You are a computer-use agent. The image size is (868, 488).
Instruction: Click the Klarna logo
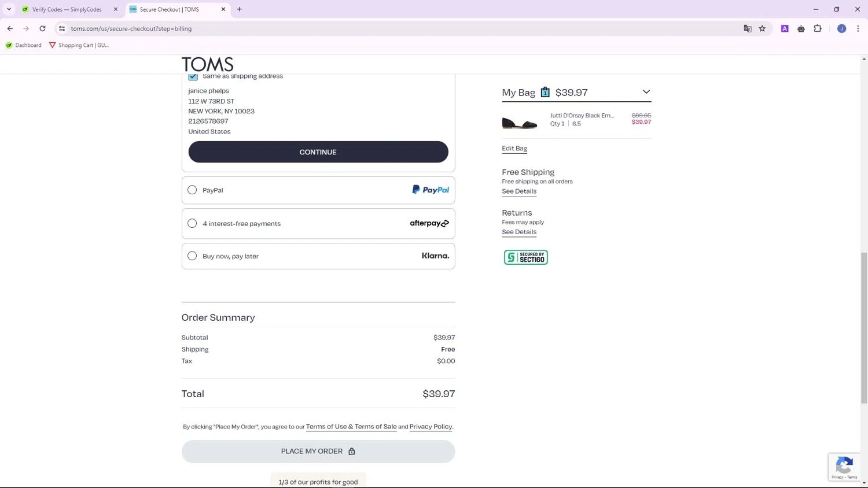(435, 256)
